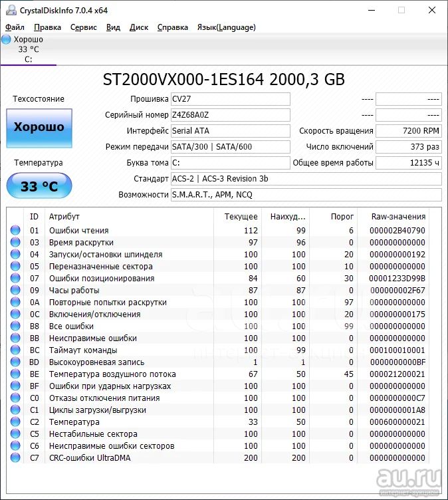This screenshot has height=500, width=448.
Task: Click status orb for 05 Переназначенные сектора
Action: (15, 266)
